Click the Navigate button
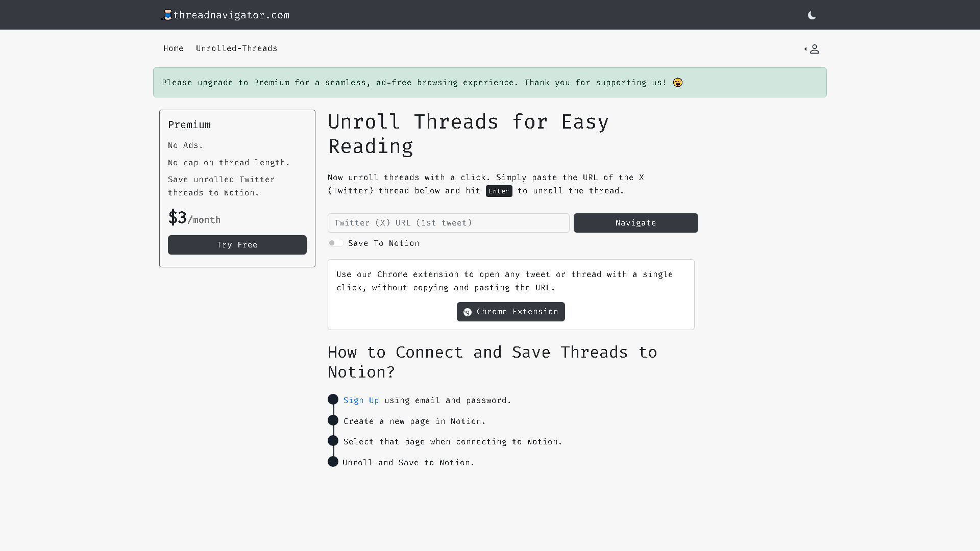Viewport: 980px width, 551px height. pyautogui.click(x=635, y=223)
